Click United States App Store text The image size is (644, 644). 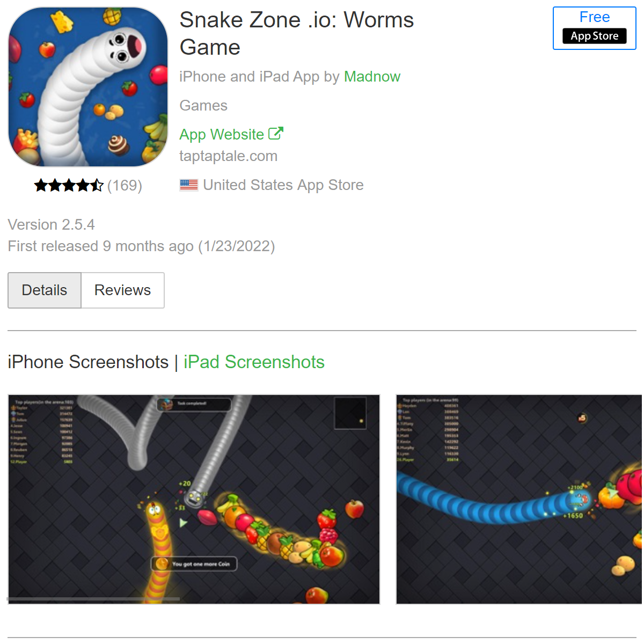[x=283, y=185]
